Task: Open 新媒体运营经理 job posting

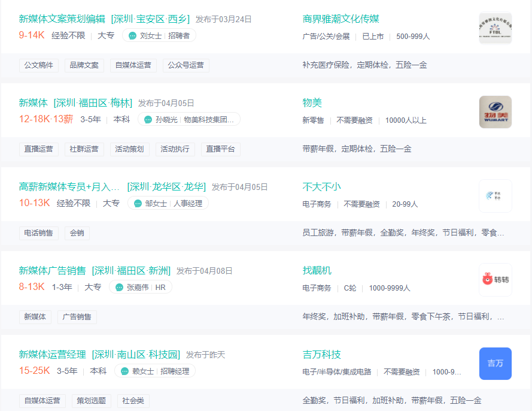Action: click(x=52, y=355)
